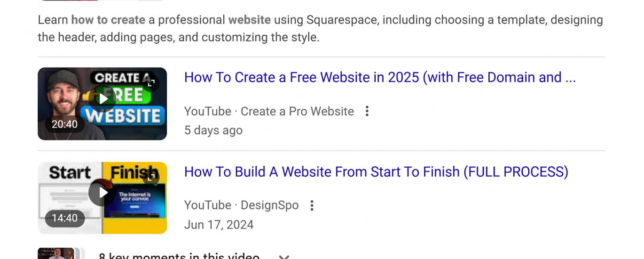Screen dimensions: 644x259
Task: Click the '5 days ago' upload date
Action: click(213, 130)
